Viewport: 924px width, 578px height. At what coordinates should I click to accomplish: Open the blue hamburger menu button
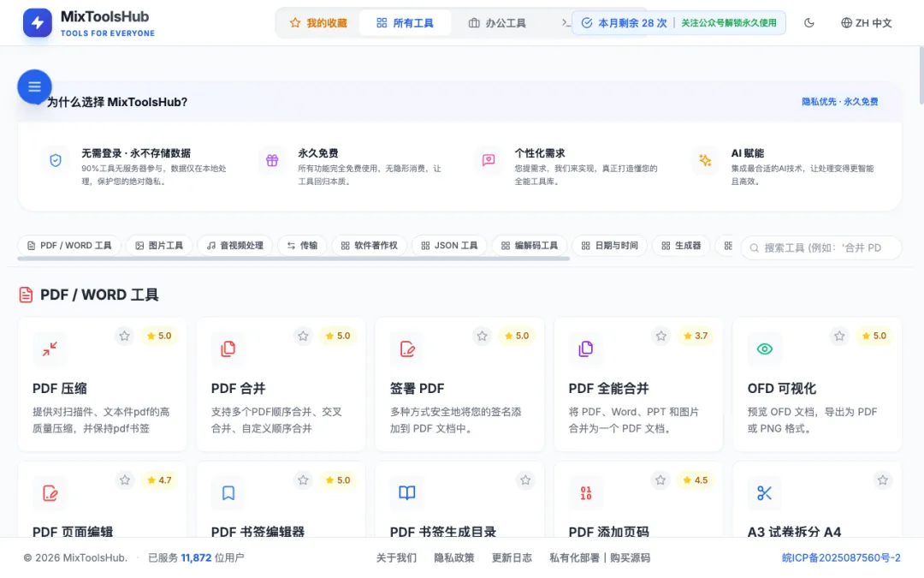34,86
